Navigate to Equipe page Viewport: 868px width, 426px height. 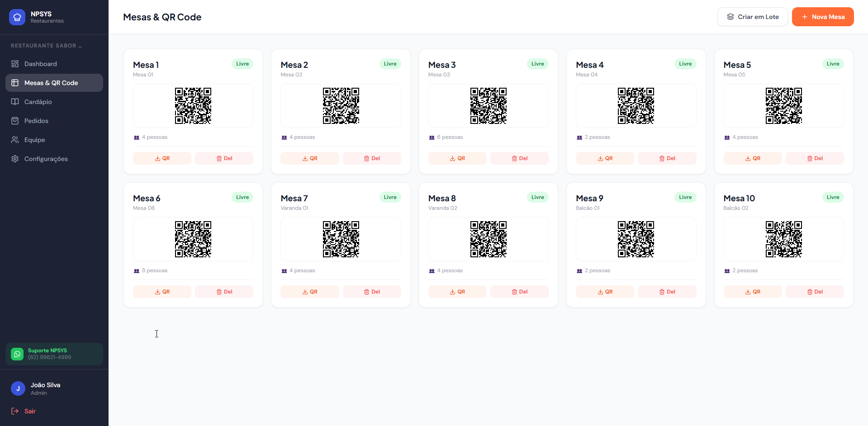(54, 140)
